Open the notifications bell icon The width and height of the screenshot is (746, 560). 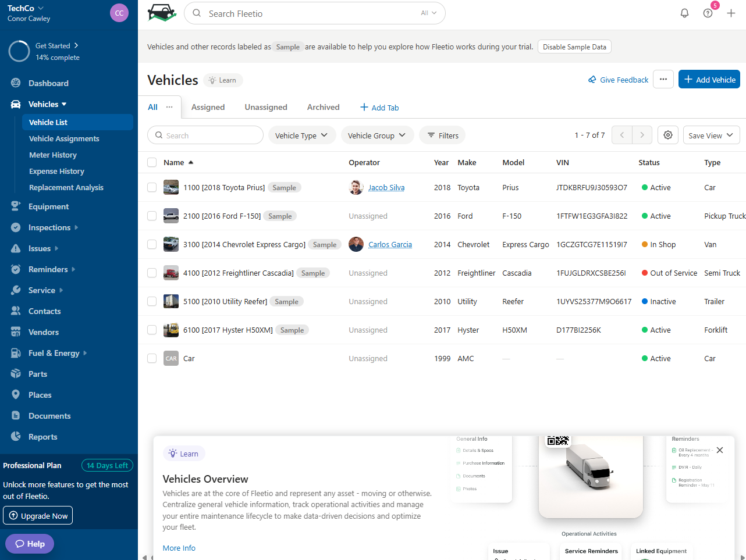click(x=684, y=13)
